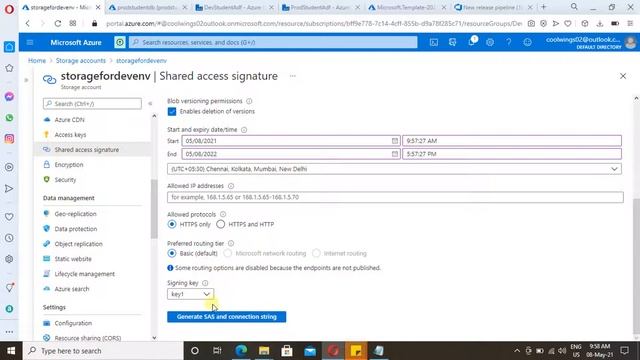The width and height of the screenshot is (640, 360).
Task: Open Microsoft Store from the taskbar
Action: coord(287,351)
